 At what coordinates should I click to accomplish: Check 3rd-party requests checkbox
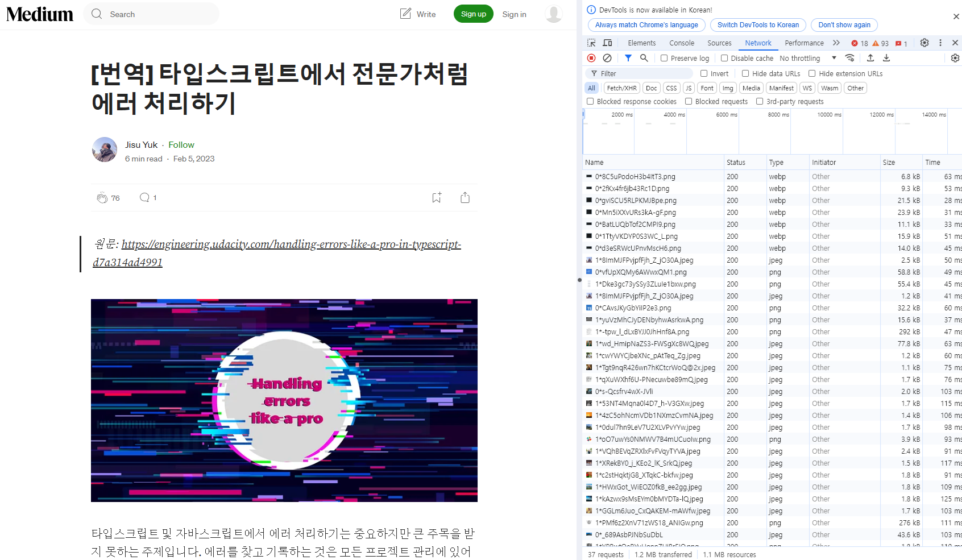[760, 101]
